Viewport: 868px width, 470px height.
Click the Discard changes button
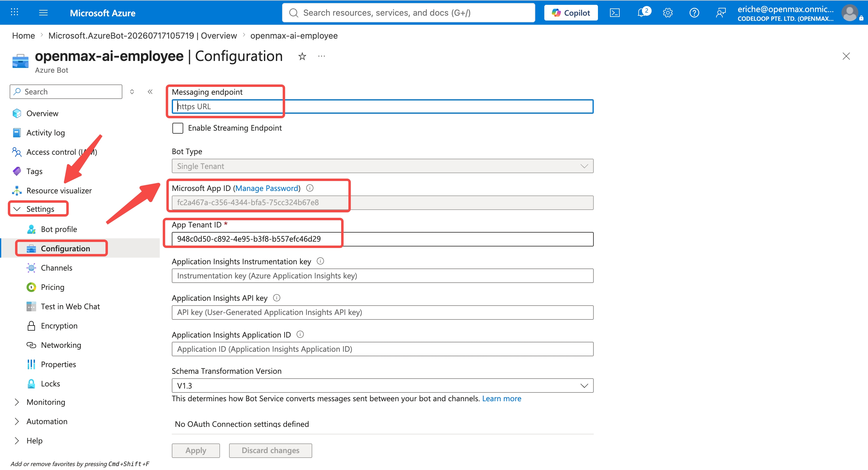click(x=270, y=450)
